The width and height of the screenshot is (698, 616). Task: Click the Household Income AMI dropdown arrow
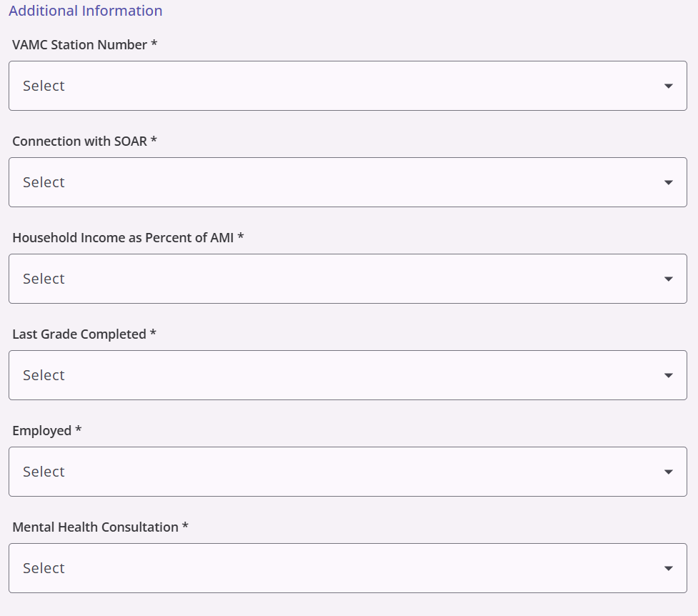[x=668, y=279]
